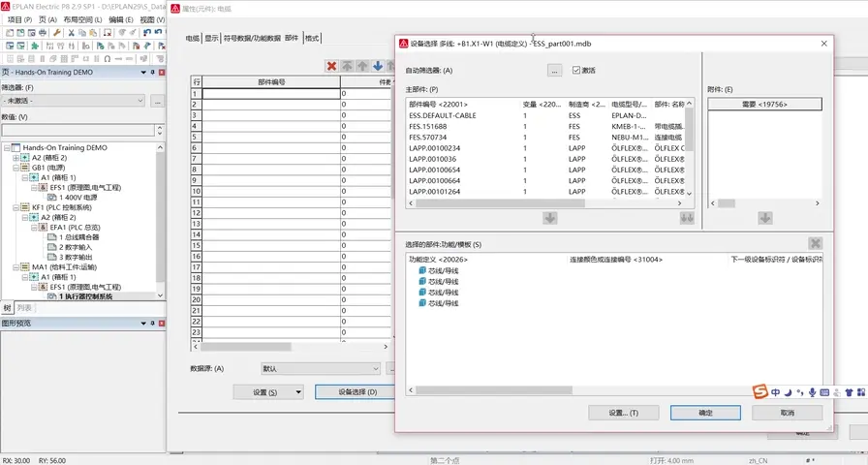Select ESS.DEFAULT-CABLE part row
The image size is (868, 465).
[545, 115]
